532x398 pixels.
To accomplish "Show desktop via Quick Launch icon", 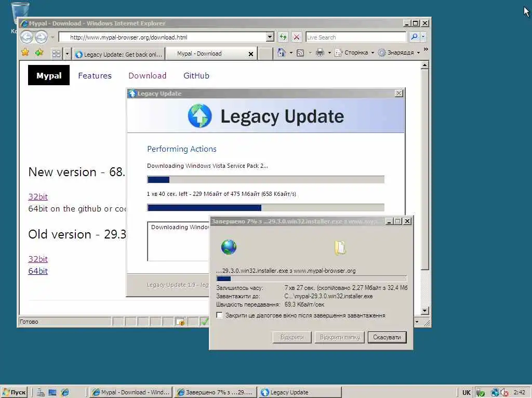I will [52, 393].
